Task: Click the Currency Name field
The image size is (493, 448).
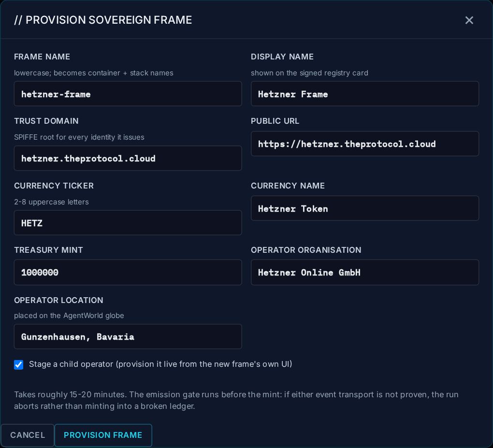Action: [365, 208]
